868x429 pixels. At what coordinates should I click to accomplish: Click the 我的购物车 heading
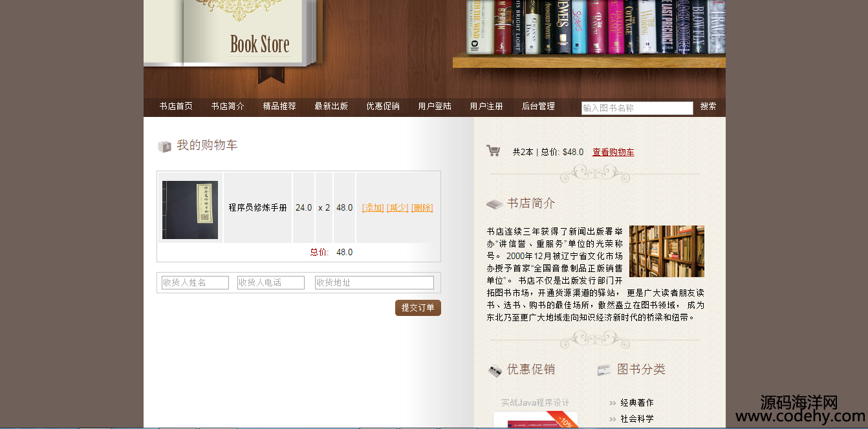[x=207, y=145]
